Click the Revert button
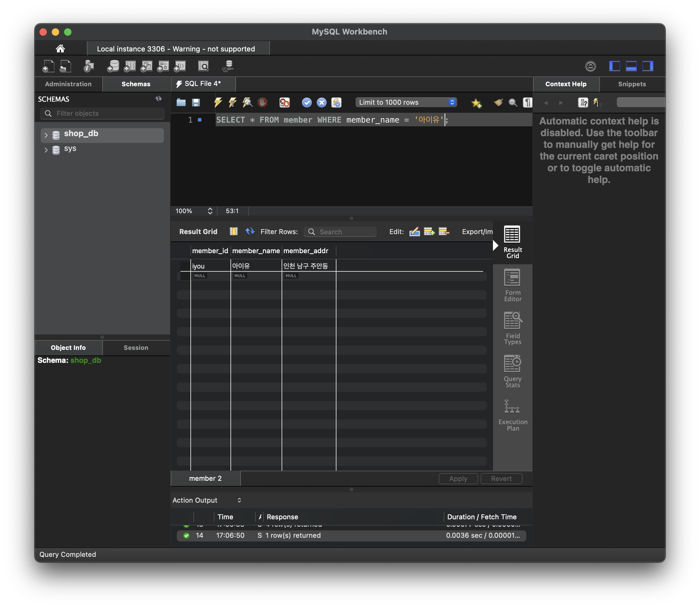 (x=501, y=478)
